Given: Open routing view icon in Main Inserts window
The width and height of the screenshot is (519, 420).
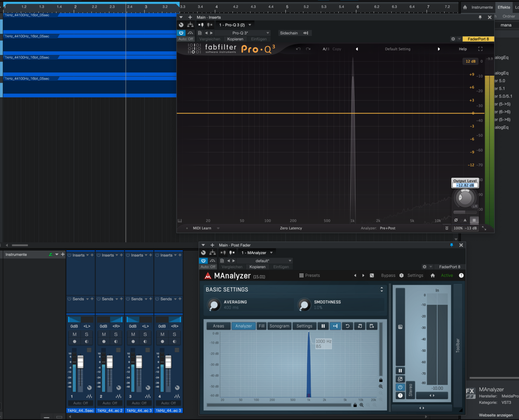Looking at the screenshot, I should [190, 25].
